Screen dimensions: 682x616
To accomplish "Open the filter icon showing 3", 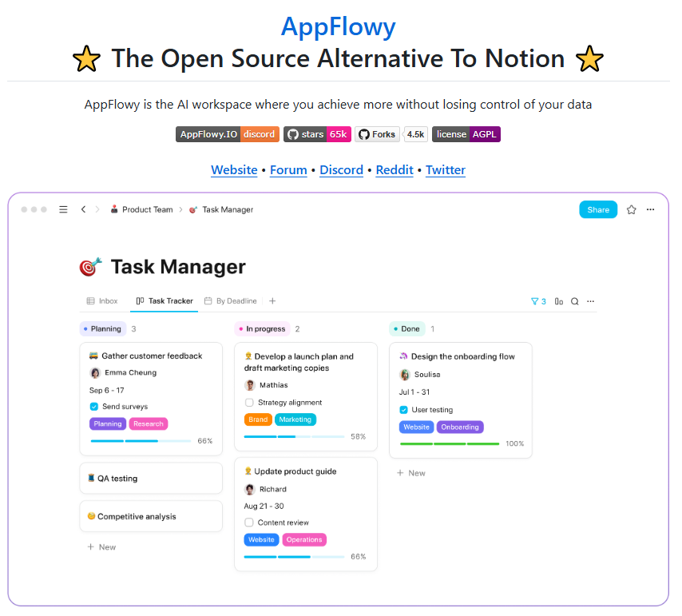I will [x=538, y=301].
